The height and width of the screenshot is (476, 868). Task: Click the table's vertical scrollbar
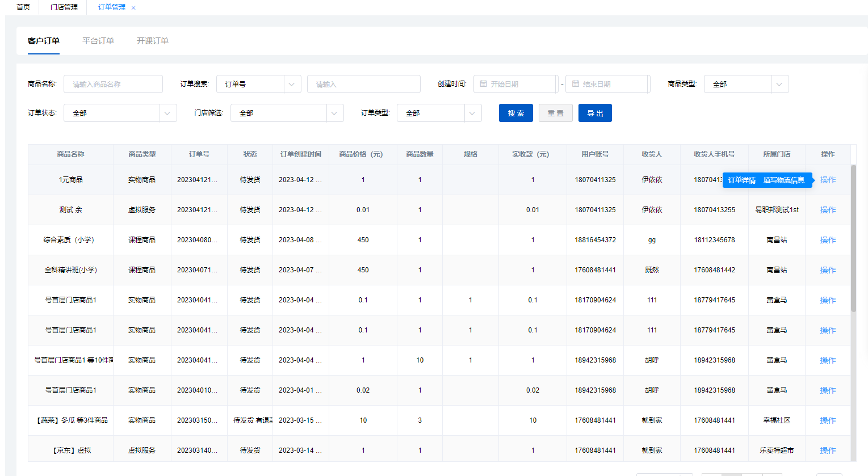point(853,238)
